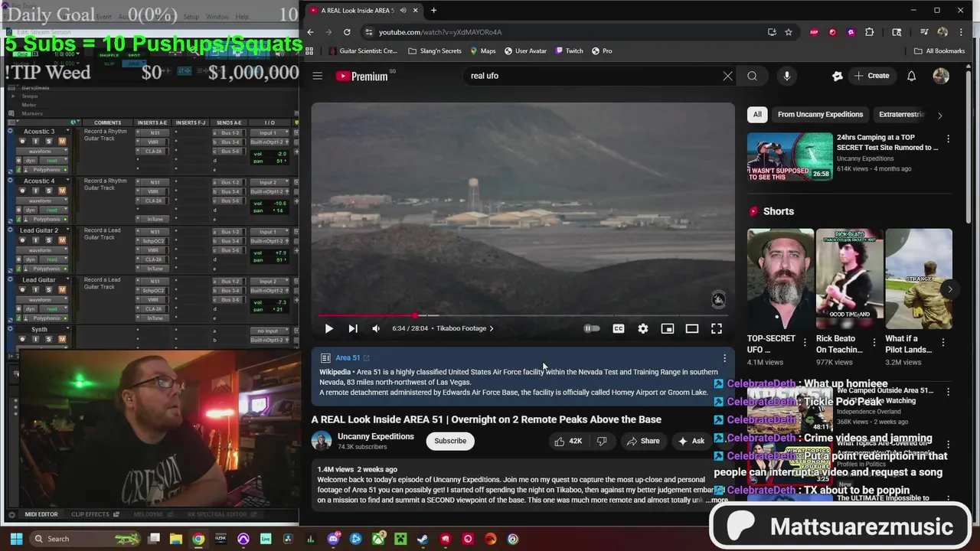Play the YouTube video
Image resolution: width=980 pixels, height=551 pixels.
point(329,328)
